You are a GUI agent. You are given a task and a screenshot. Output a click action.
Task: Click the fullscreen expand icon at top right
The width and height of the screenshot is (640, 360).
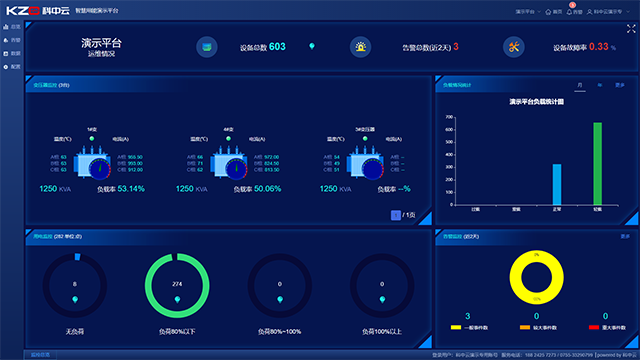(631, 29)
